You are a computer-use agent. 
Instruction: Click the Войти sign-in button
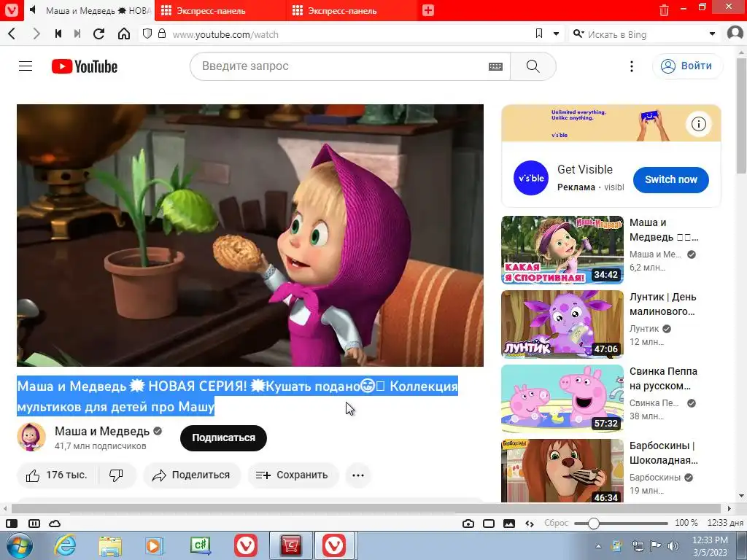point(687,66)
